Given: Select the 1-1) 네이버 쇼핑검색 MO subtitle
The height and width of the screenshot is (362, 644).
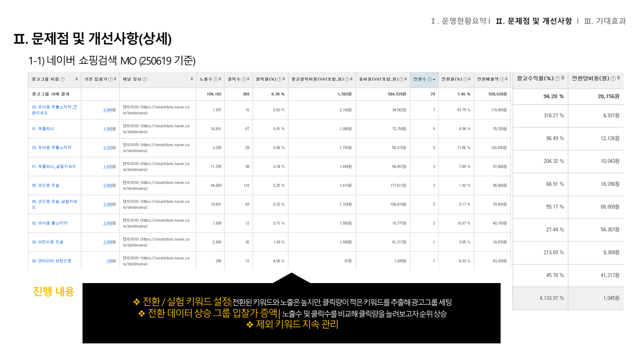Looking at the screenshot, I should 112,61.
